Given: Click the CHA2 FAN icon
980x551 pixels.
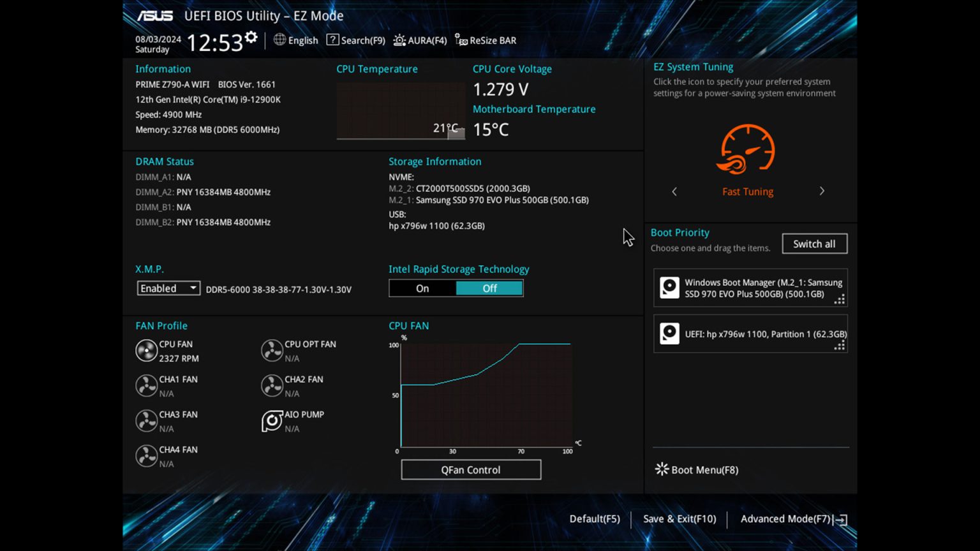Looking at the screenshot, I should (x=272, y=386).
